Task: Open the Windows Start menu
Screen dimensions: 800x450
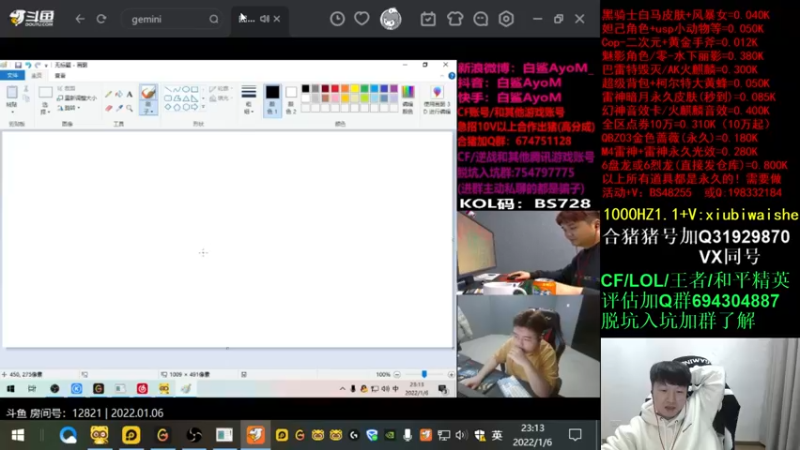Action: pyautogui.click(x=18, y=435)
